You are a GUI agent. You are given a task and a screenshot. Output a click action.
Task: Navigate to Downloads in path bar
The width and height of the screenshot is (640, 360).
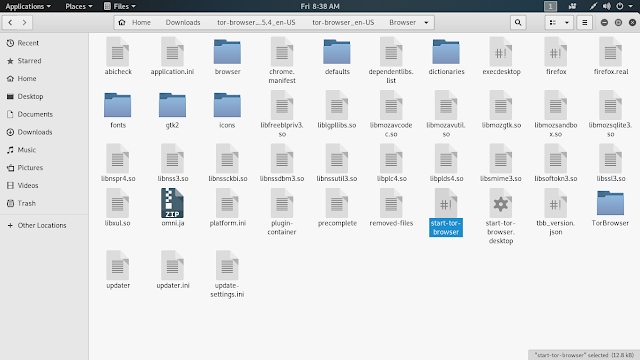[x=183, y=22]
